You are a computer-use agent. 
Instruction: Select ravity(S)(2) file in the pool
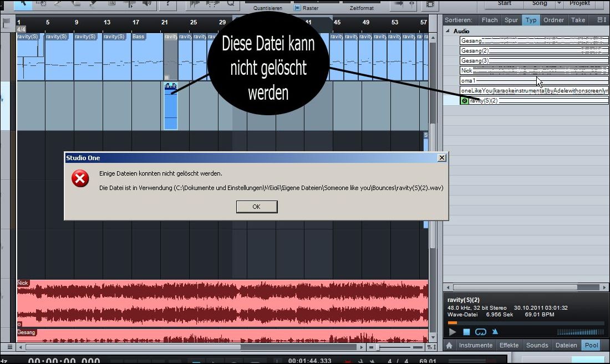[x=533, y=101]
